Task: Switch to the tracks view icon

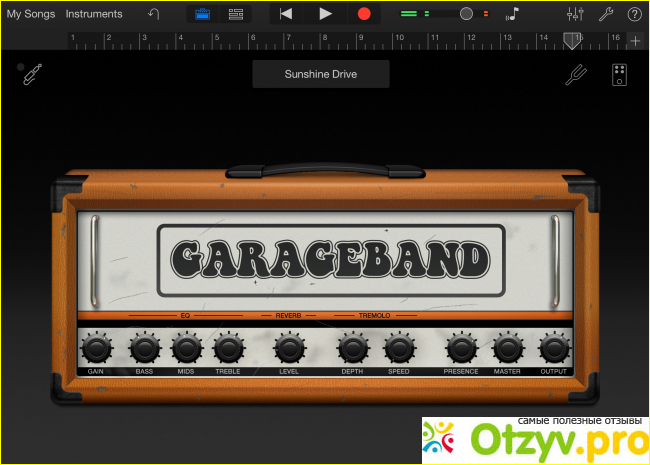Action: [x=236, y=14]
